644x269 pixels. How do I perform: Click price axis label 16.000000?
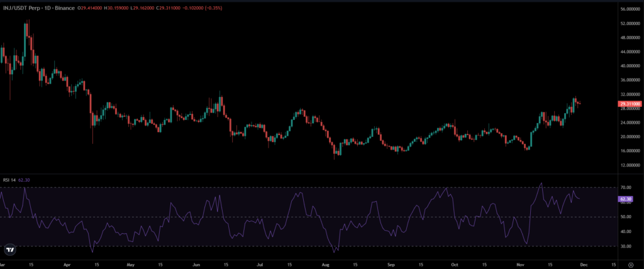click(631, 151)
